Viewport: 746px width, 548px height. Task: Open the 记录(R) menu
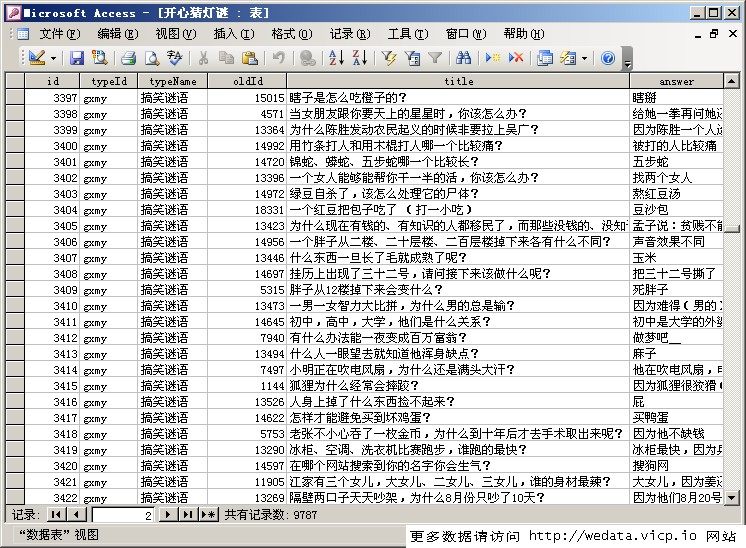click(350, 34)
